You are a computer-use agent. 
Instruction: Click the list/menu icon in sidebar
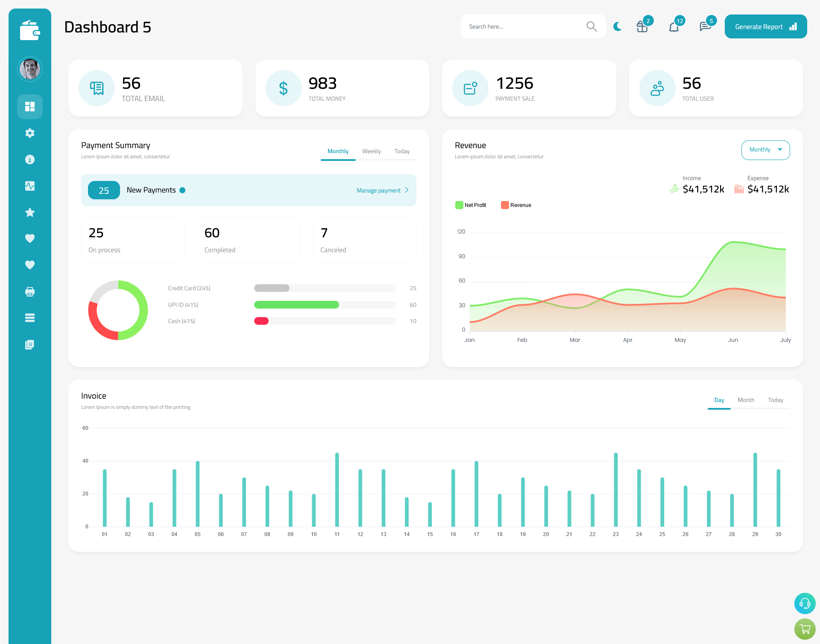point(30,318)
